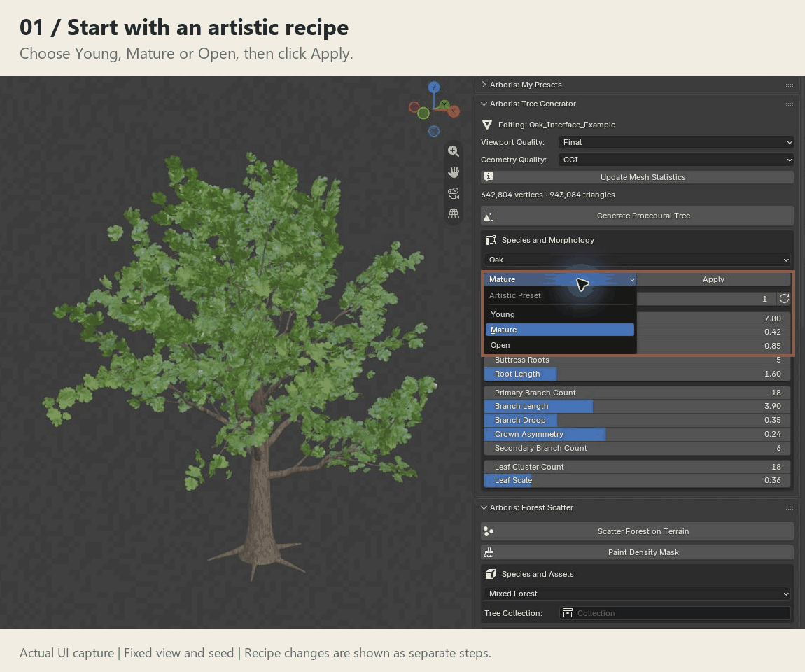Close the Mature artistic preset dropdown
The width and height of the screenshot is (805, 672).
(560, 279)
